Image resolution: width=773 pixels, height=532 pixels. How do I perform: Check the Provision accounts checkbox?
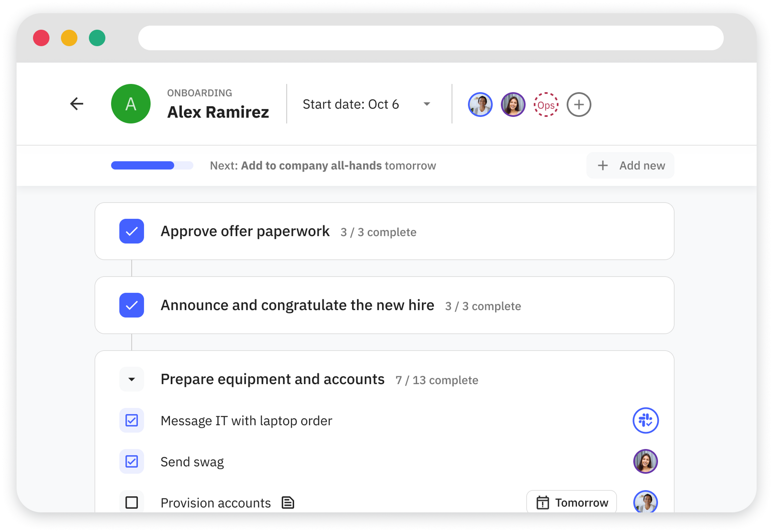(x=132, y=503)
